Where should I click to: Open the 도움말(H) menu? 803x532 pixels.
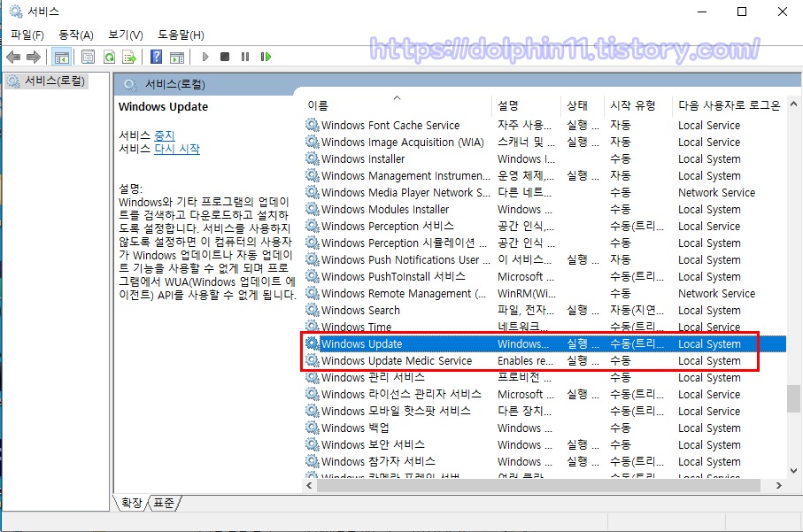(181, 35)
